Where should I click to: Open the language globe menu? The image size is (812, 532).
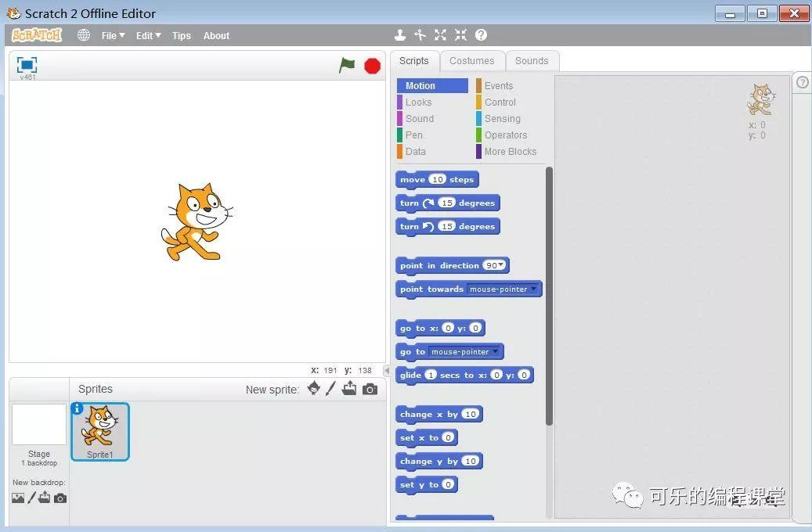click(83, 35)
